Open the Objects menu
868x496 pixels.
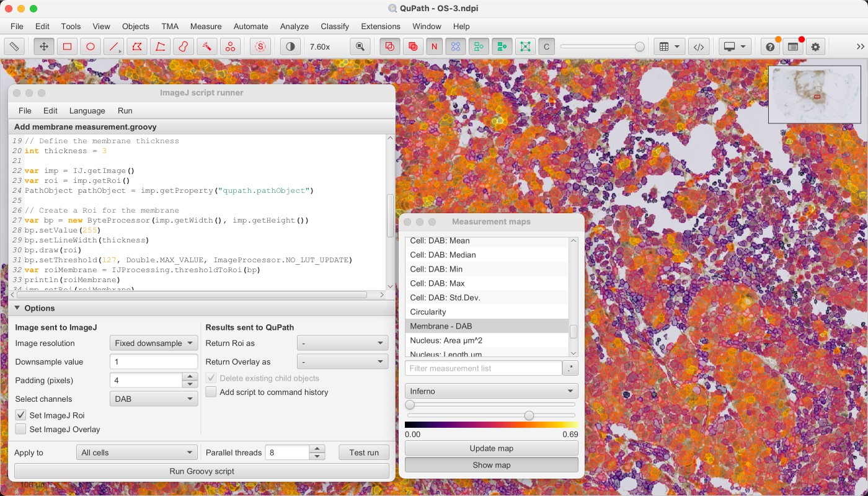tap(136, 26)
